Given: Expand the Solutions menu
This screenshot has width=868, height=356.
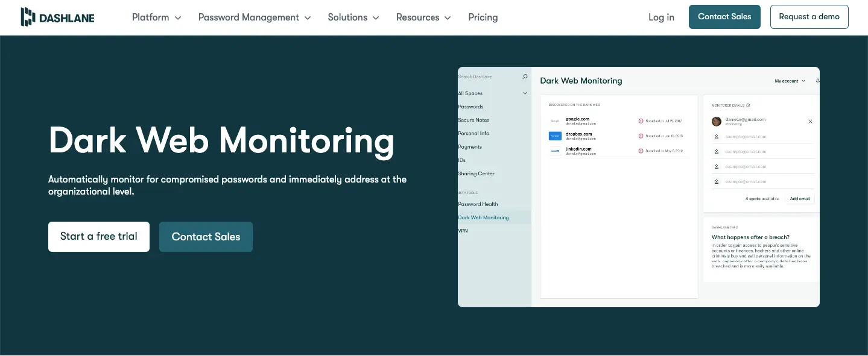Looking at the screenshot, I should point(353,17).
